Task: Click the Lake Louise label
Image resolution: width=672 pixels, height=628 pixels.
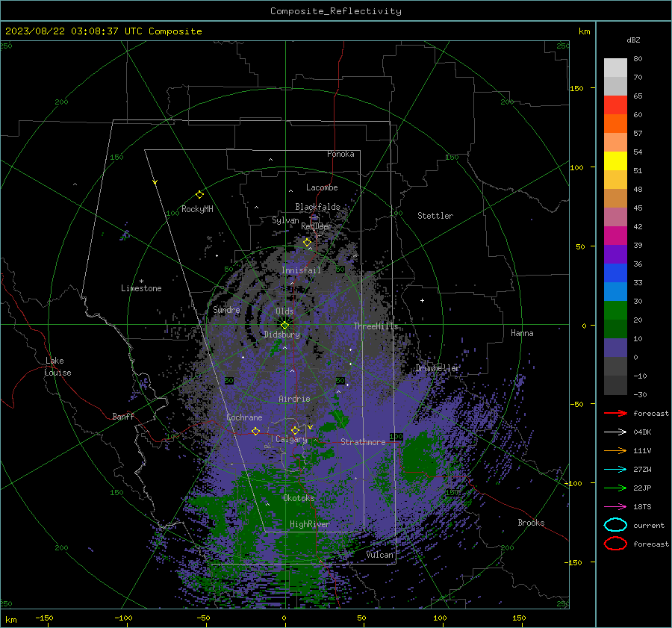Action: coord(57,367)
